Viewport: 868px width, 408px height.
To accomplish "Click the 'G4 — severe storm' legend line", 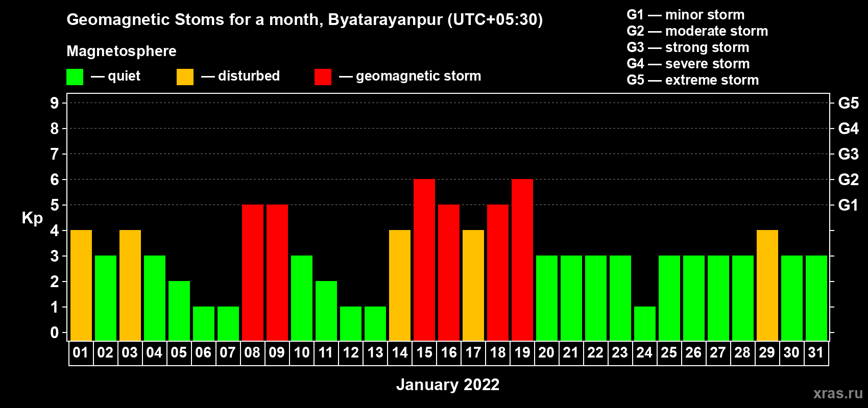I will [688, 64].
